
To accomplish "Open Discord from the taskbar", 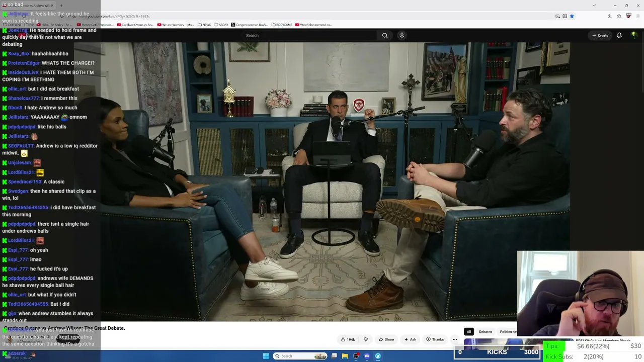I will (x=367, y=356).
